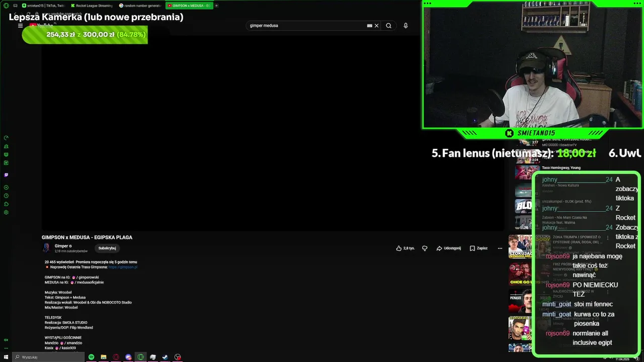Open the medusaoficjalnie Instagram link
Viewport: 644px width, 362px height.
tap(88, 282)
